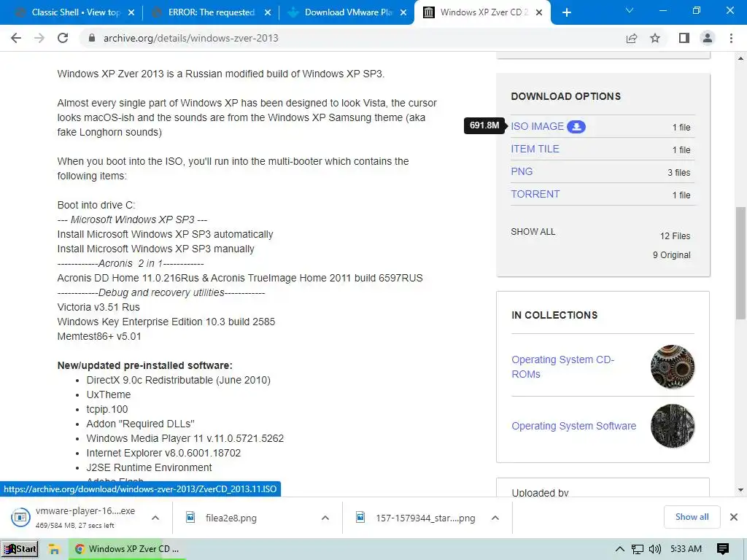747x560 pixels.
Task: Open the Chrome profile avatar
Action: click(x=708, y=38)
